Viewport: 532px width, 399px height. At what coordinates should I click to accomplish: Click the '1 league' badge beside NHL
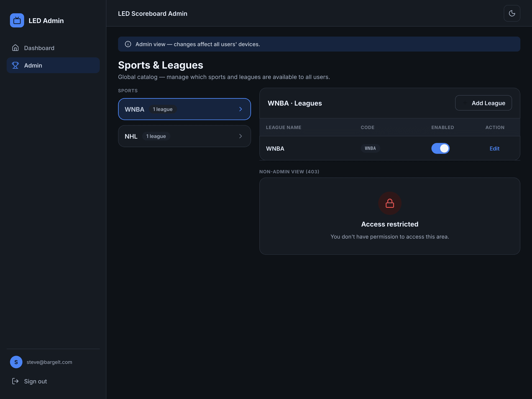(x=156, y=136)
